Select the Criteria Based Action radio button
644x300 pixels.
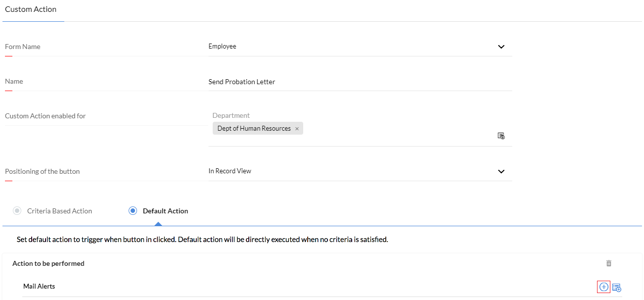pyautogui.click(x=17, y=211)
